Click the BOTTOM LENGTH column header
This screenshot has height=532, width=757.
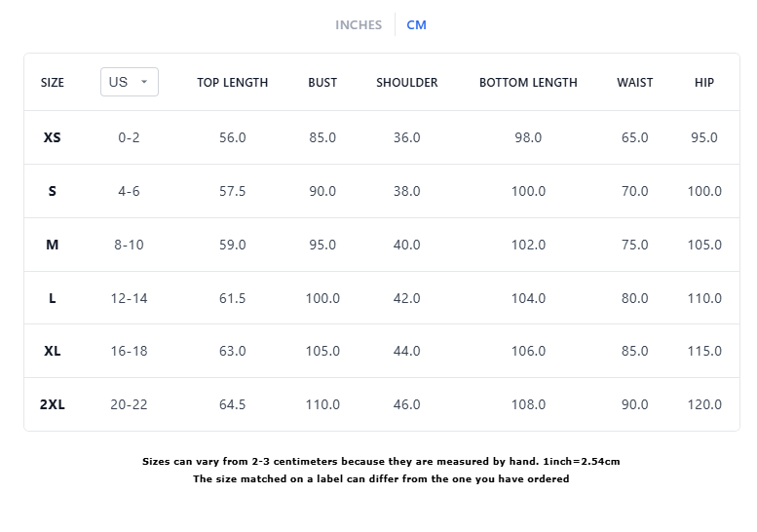pyautogui.click(x=528, y=83)
